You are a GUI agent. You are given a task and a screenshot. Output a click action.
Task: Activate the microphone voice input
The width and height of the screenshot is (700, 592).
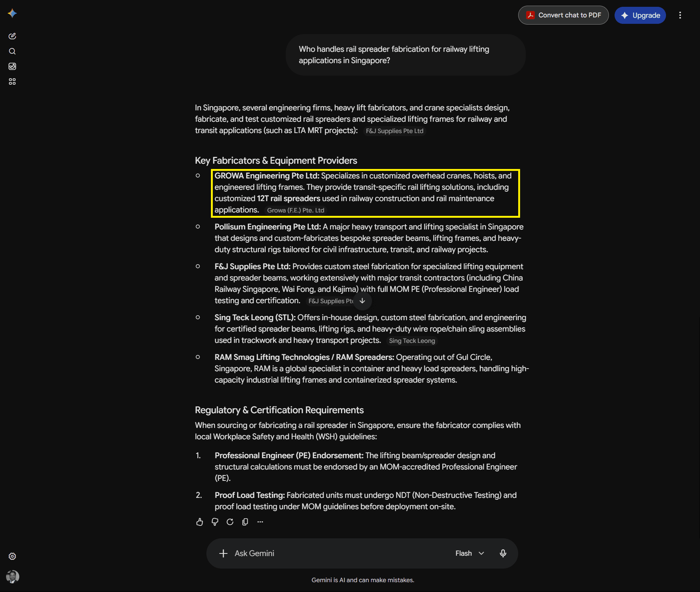[503, 553]
